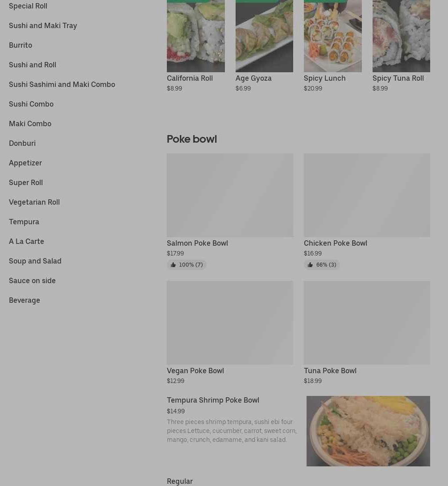This screenshot has height=486, width=448.
Task: Select the Vegan Poke Bowl item
Action: (x=230, y=333)
